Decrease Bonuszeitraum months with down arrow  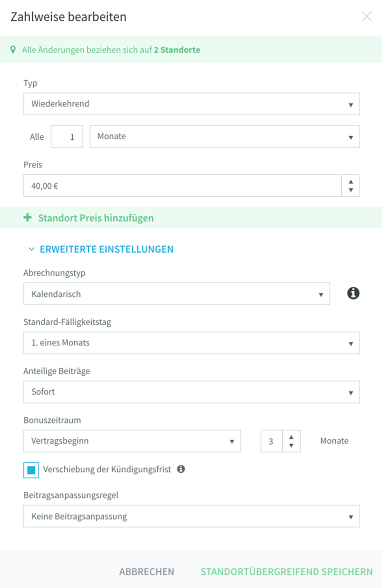click(291, 445)
